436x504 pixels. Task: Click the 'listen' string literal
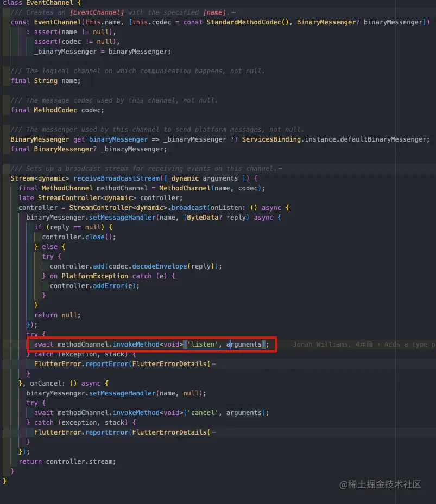point(203,344)
